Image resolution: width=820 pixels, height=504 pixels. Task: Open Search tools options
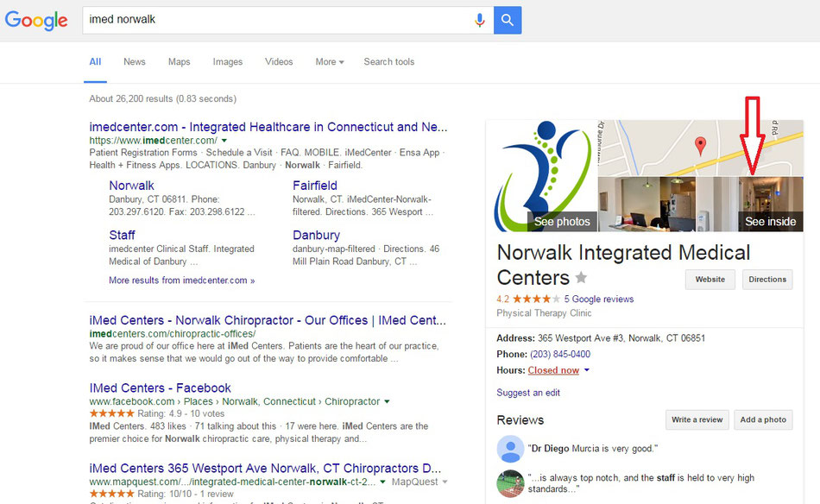pyautogui.click(x=389, y=61)
